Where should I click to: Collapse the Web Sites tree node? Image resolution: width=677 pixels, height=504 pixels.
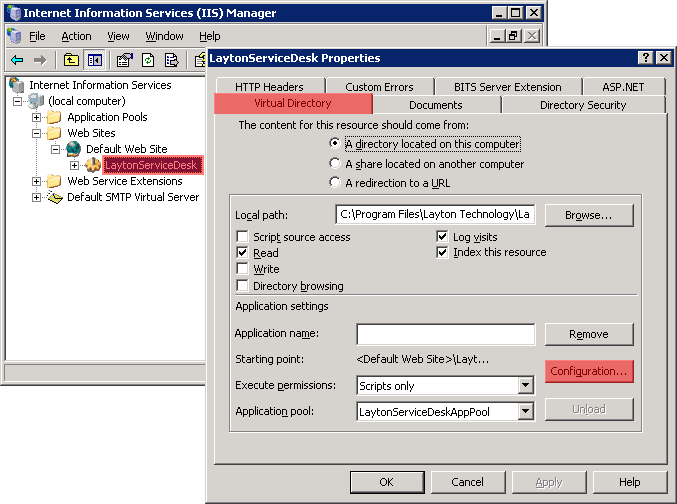37,133
